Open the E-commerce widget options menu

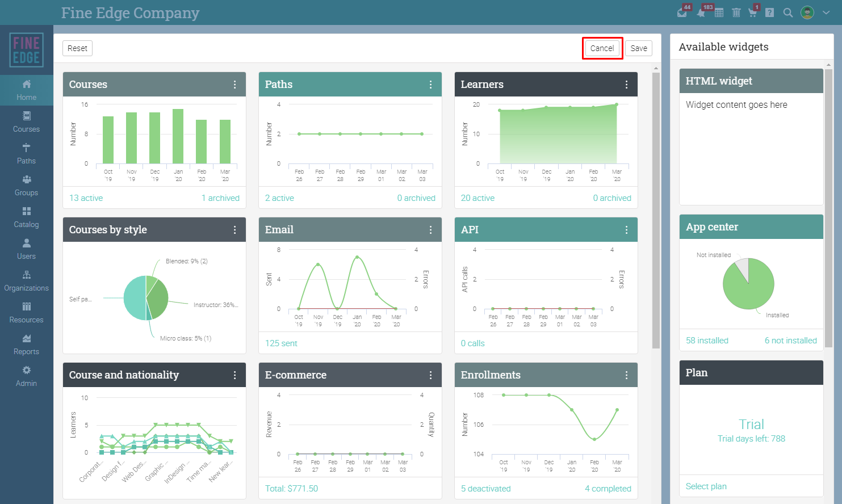tap(430, 375)
